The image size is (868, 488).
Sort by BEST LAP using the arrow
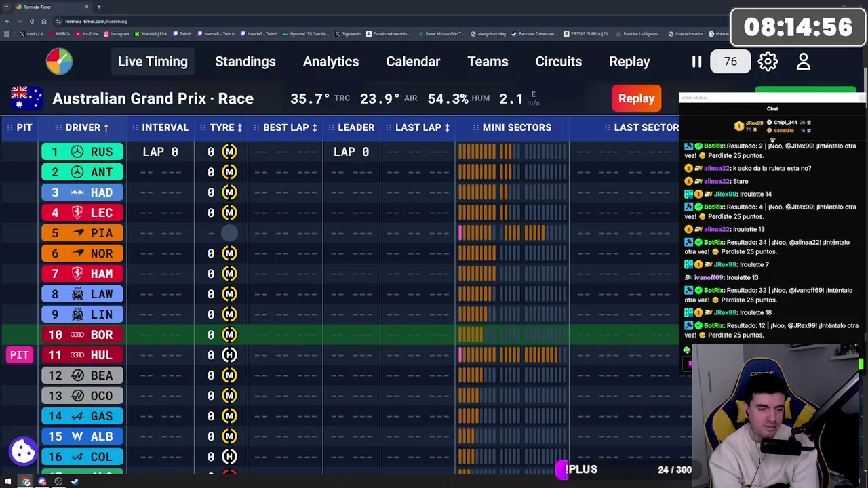click(x=314, y=127)
